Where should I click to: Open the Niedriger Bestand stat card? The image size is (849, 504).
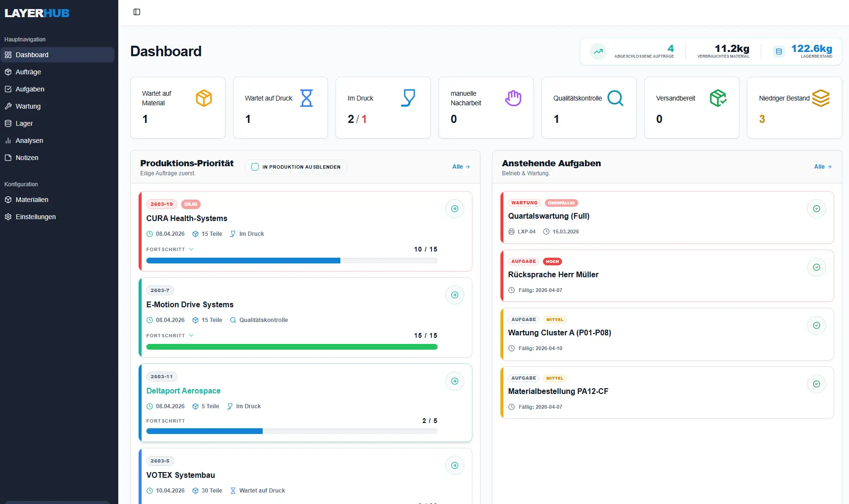click(x=794, y=108)
